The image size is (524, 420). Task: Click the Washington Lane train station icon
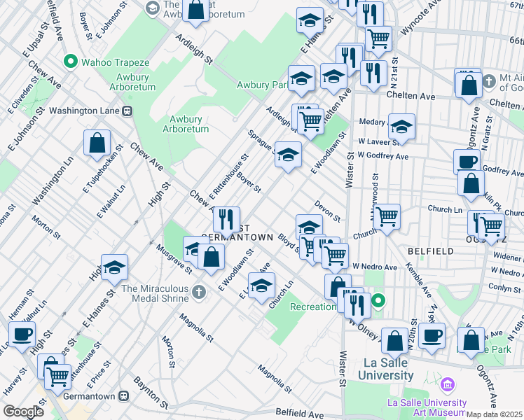pos(127,111)
